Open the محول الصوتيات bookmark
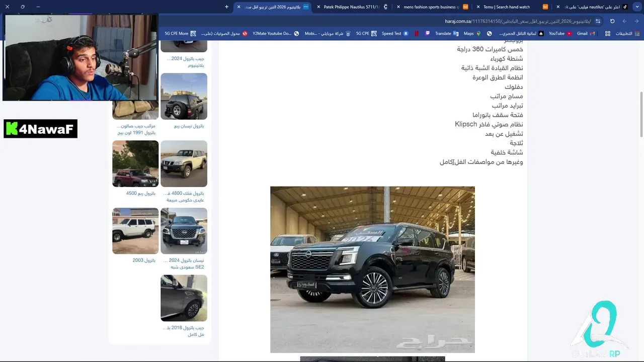This screenshot has height=362, width=644. 224,34
